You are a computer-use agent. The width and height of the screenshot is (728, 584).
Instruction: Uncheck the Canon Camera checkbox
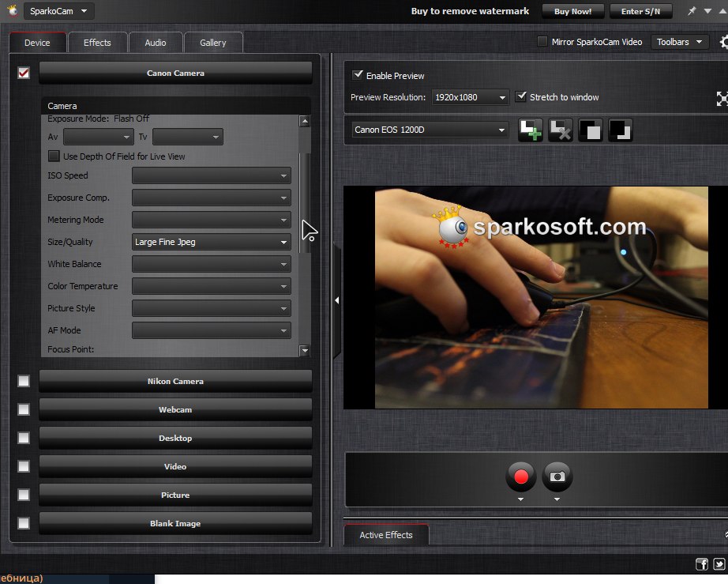click(x=24, y=73)
